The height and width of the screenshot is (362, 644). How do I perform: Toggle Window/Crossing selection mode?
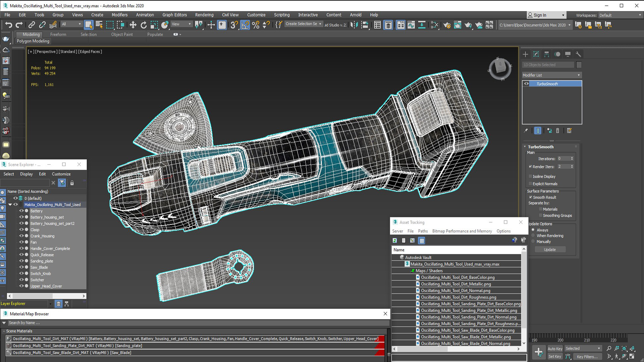coord(120,25)
